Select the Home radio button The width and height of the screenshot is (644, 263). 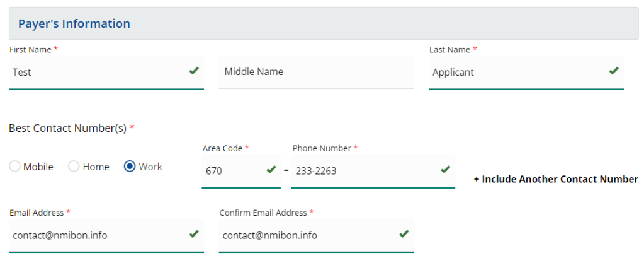tap(74, 167)
